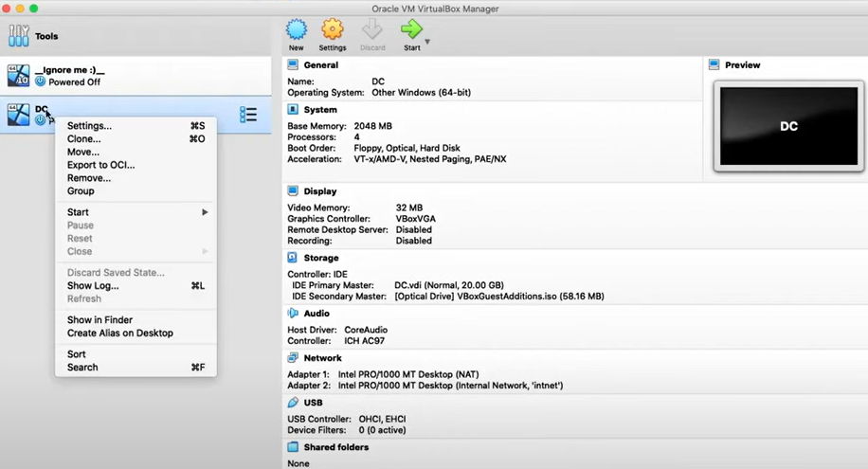Screen dimensions: 868x469
Task: Click '0 (0 active)' device filters value
Action: click(382, 430)
